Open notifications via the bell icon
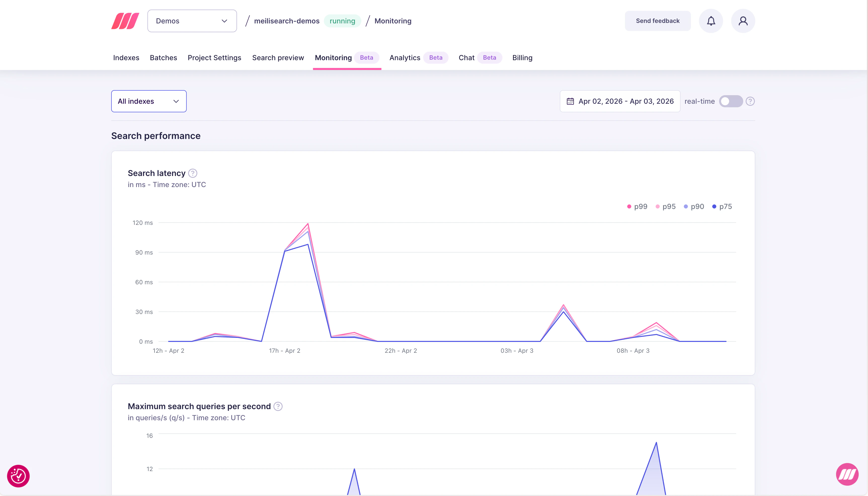Screen dimensions: 868x496 [711, 21]
